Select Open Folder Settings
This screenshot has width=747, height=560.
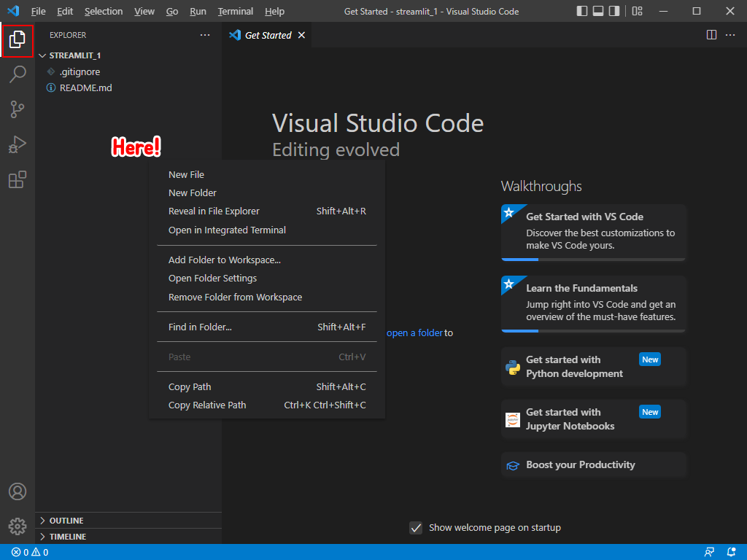tap(267, 278)
